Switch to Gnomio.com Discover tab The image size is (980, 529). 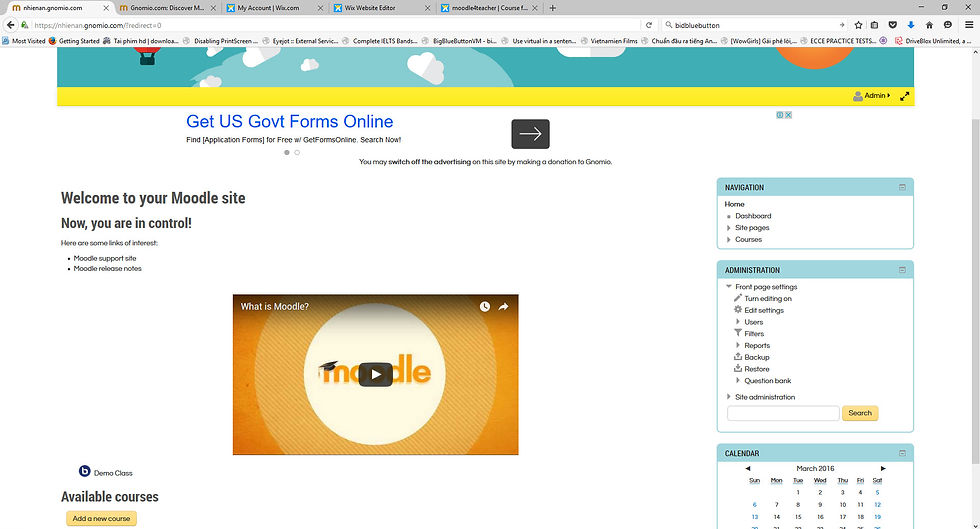click(x=168, y=8)
